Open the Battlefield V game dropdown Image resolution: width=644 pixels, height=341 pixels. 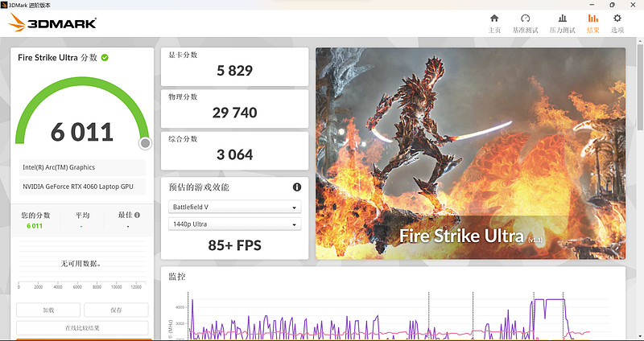tap(234, 207)
